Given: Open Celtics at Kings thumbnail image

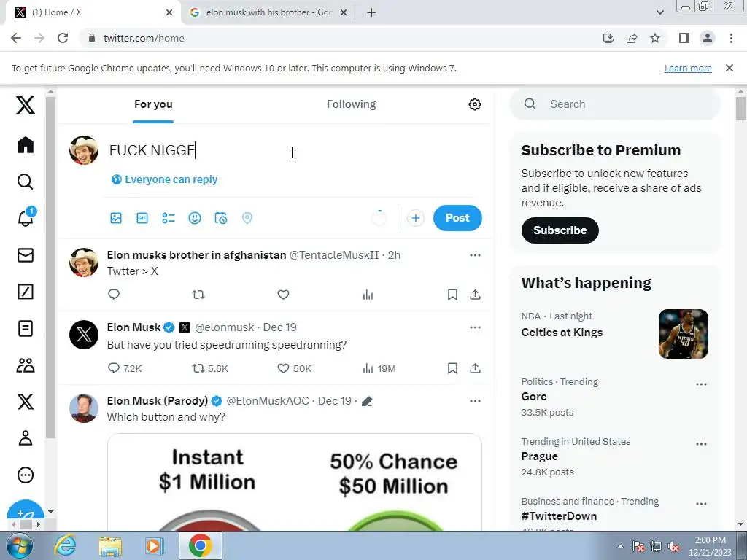Looking at the screenshot, I should pos(683,334).
